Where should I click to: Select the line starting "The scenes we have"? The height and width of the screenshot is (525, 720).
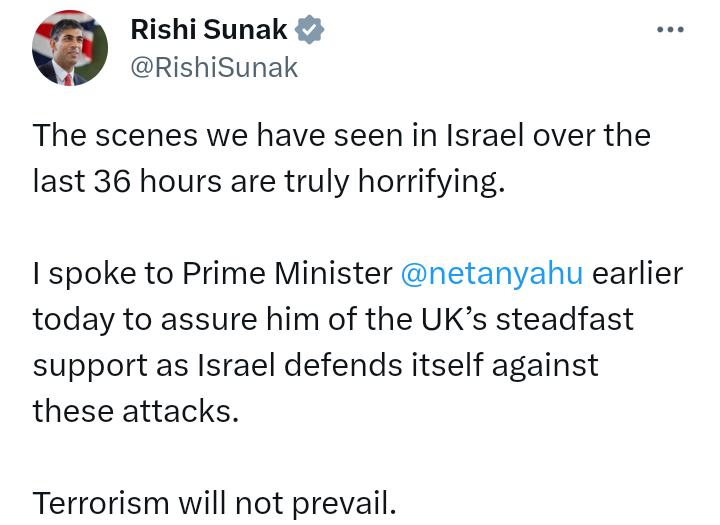(x=340, y=135)
